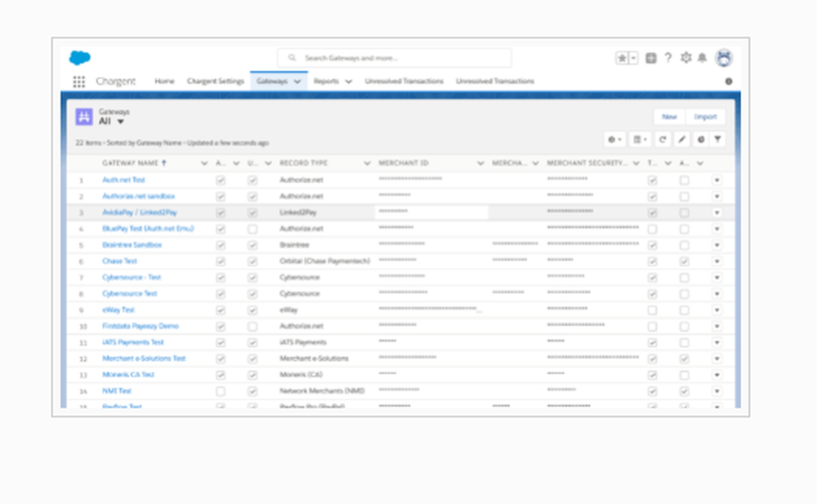Open the List View Controls gear
Screen dimensions: 817x504
pos(614,139)
